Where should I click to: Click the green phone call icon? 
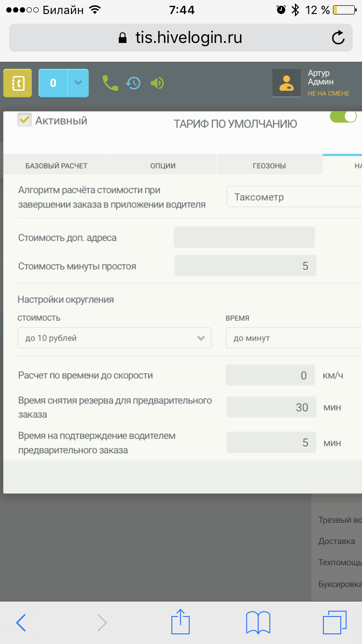pos(110,83)
